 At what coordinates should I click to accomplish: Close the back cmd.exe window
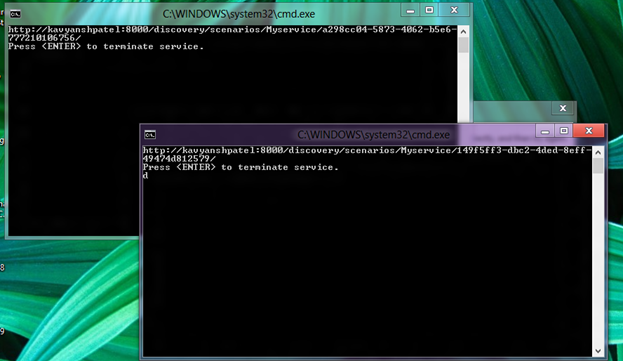454,10
